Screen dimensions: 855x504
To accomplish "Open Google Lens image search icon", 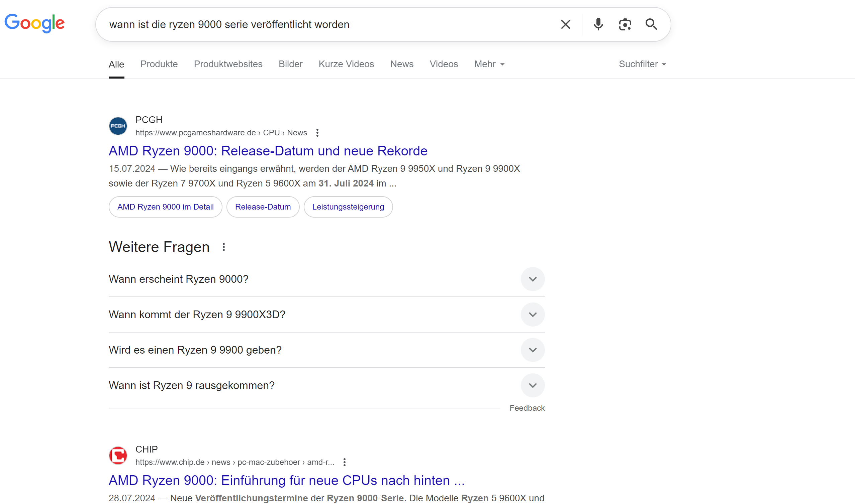I will pos(625,24).
